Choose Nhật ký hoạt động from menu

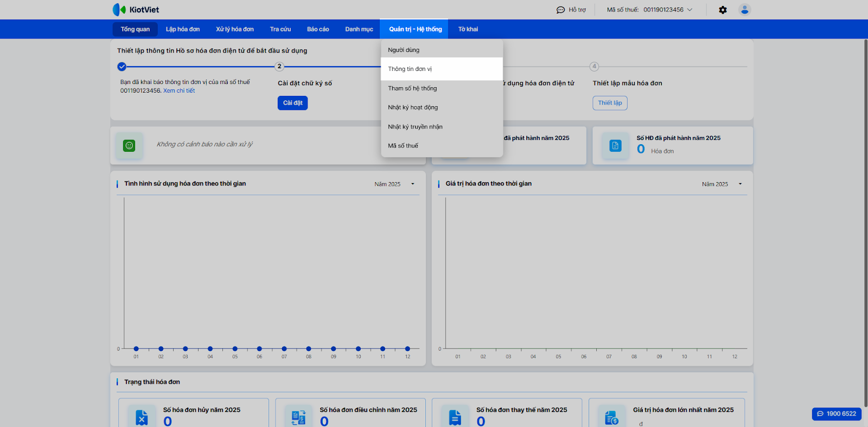click(413, 107)
